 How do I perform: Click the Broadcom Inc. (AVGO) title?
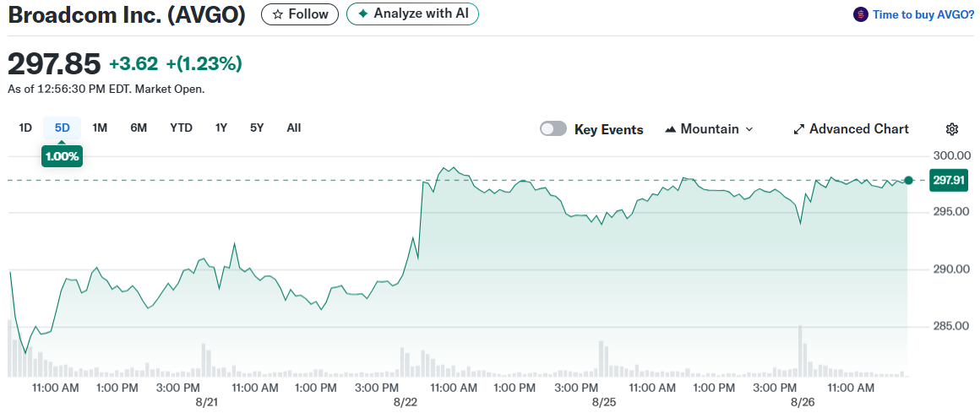coord(126,14)
